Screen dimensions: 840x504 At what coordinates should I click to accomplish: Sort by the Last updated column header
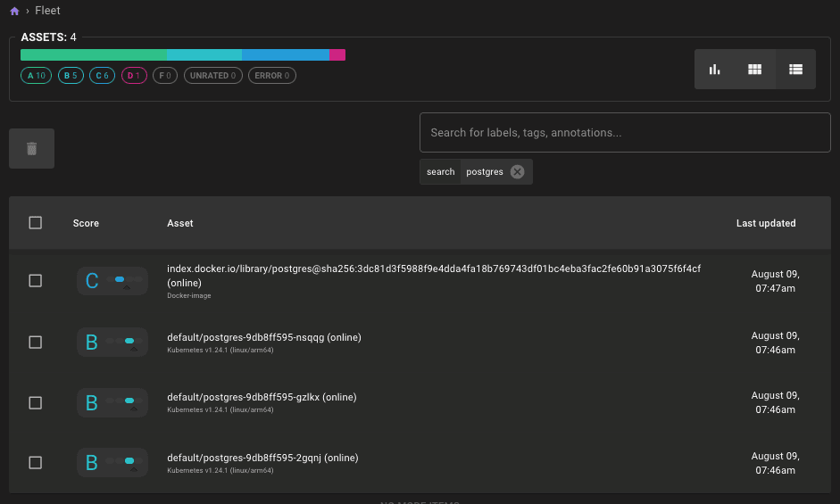coord(766,223)
